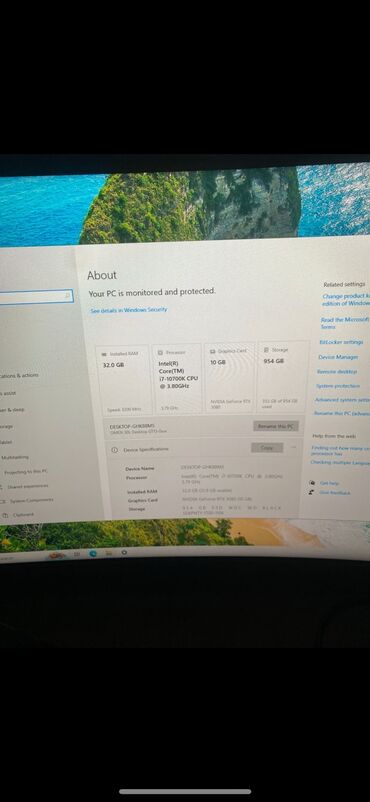
Task: Click the Storage card icon
Action: [x=266, y=350]
